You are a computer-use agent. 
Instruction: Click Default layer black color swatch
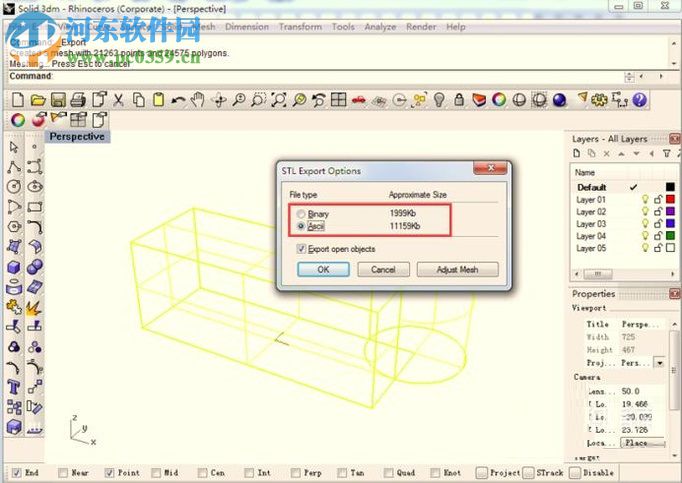(x=670, y=187)
